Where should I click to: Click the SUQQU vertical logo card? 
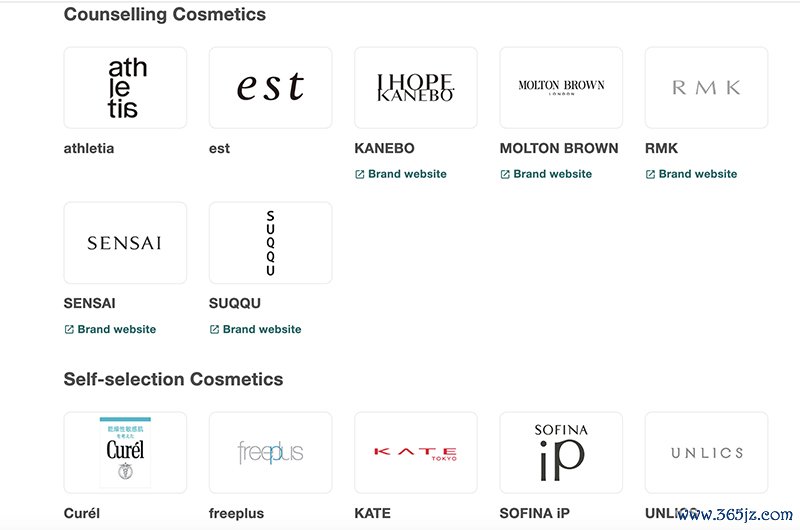(270, 243)
